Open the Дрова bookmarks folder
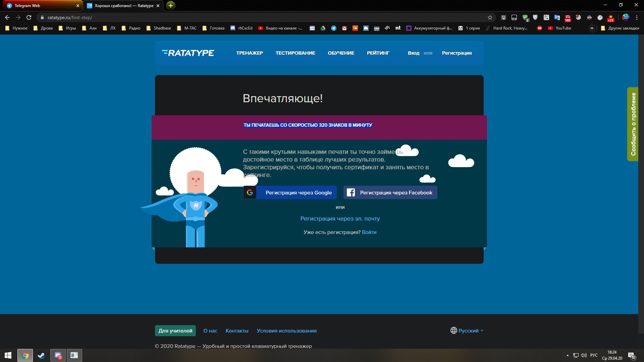The height and width of the screenshot is (362, 644). [43, 28]
